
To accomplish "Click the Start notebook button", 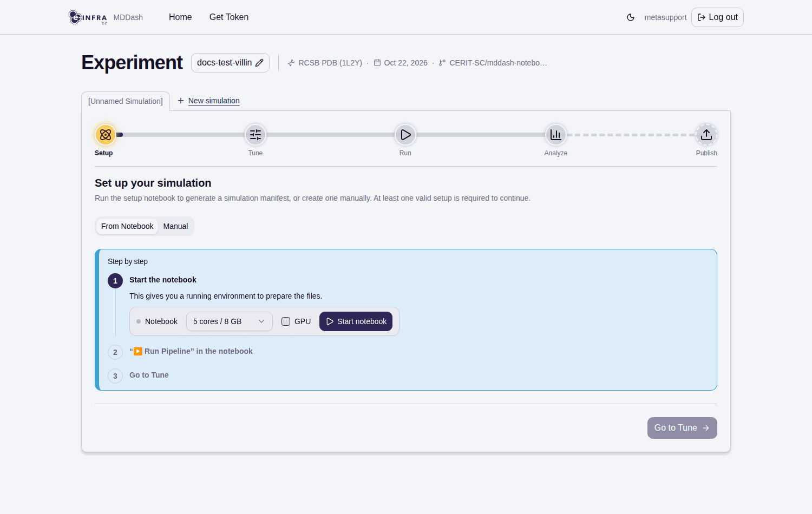I will pyautogui.click(x=356, y=321).
